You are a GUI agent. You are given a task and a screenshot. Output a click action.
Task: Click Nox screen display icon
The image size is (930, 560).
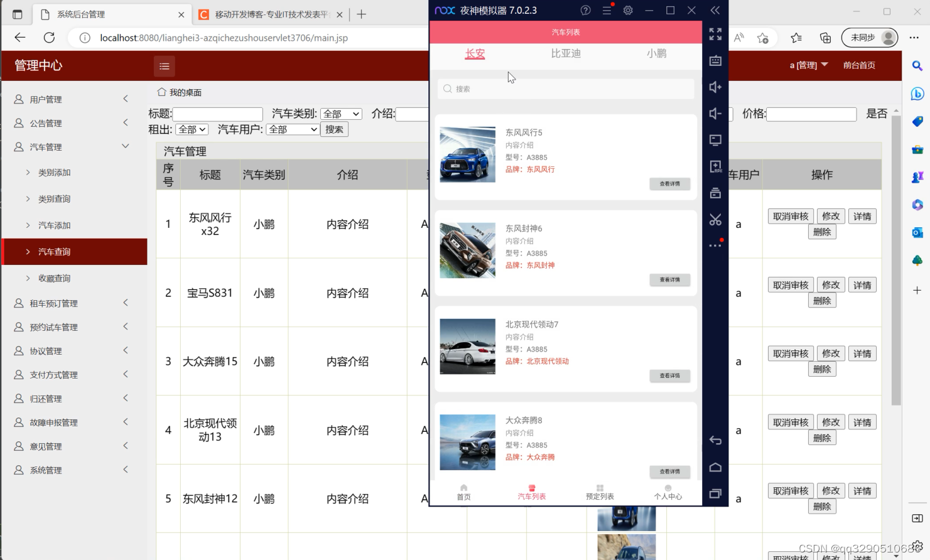click(715, 139)
